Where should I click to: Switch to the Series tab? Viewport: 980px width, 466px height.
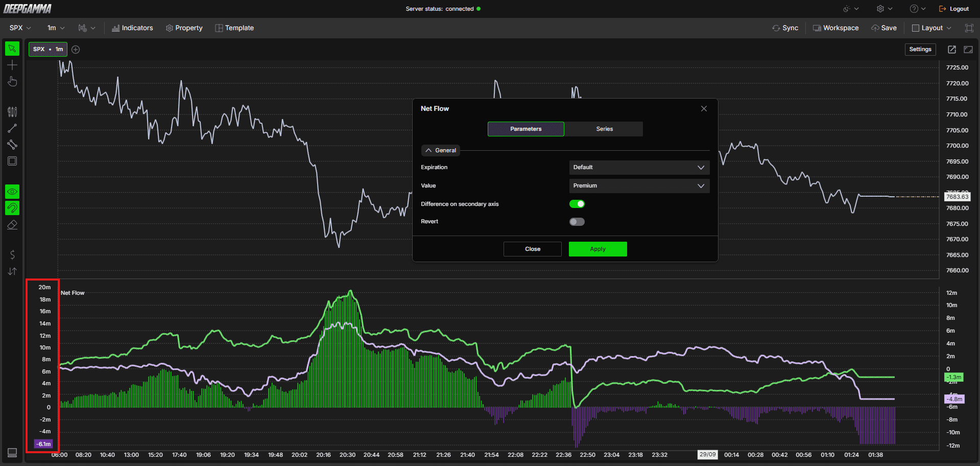coord(604,129)
